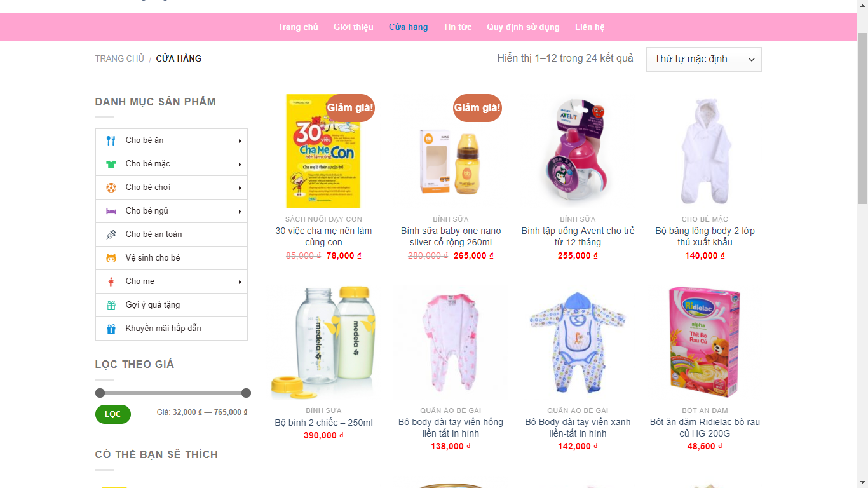Expand the Cho bé ngủ submenu arrow
The width and height of the screenshot is (868, 488).
pyautogui.click(x=240, y=212)
